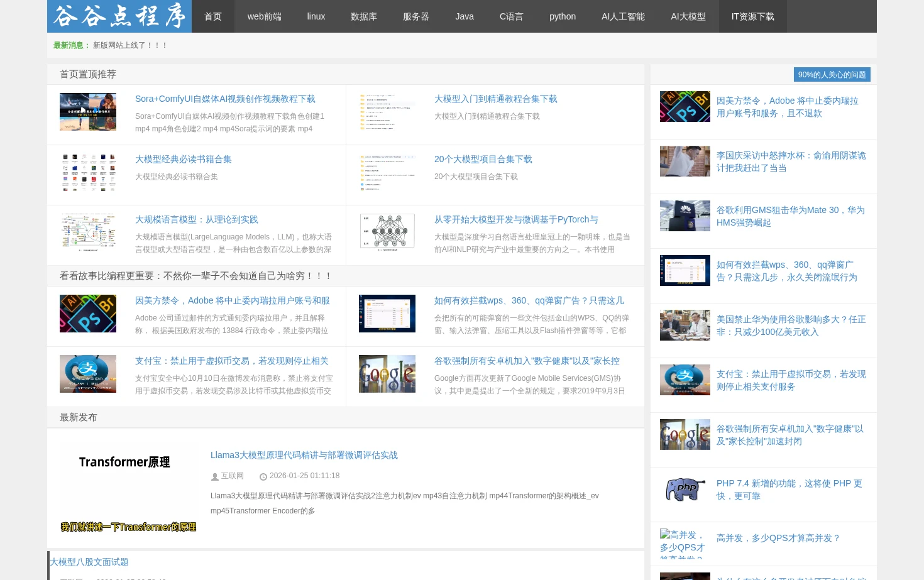Open the C语言 category

pos(511,16)
